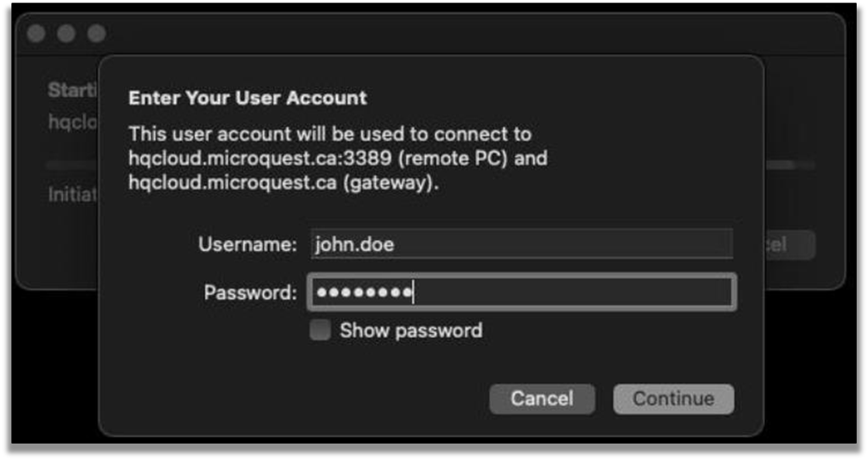
Task: Click the gray close button of background window
Action: point(36,34)
